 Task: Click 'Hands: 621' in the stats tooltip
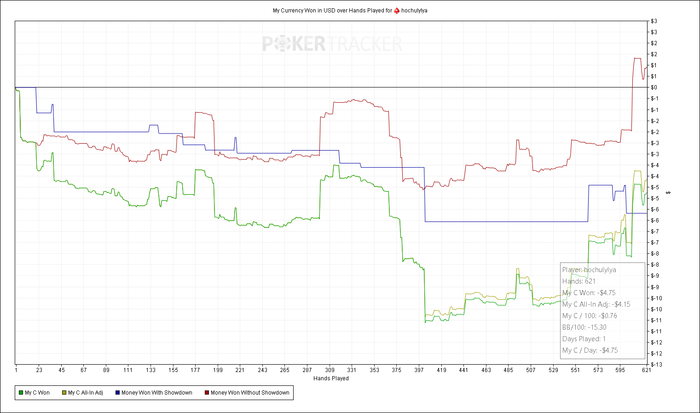[x=579, y=281]
